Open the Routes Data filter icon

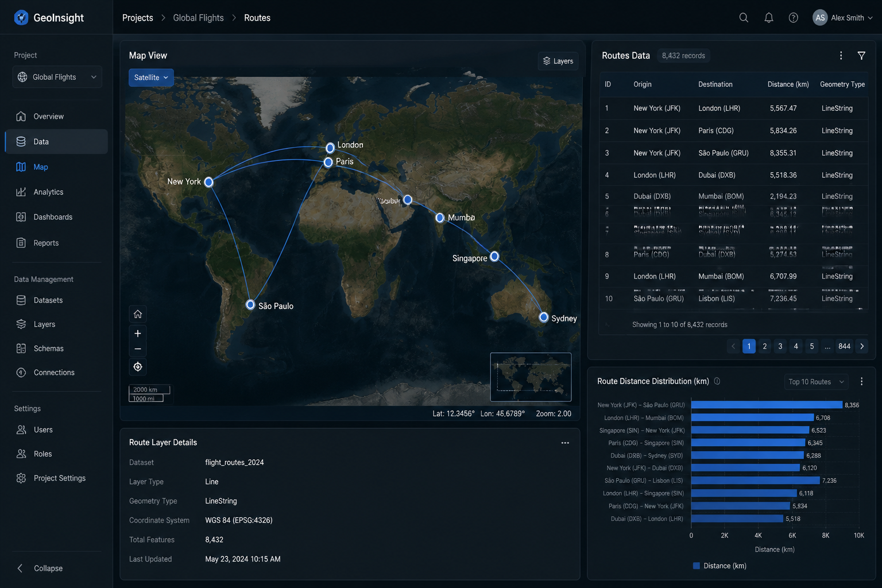[x=861, y=56]
